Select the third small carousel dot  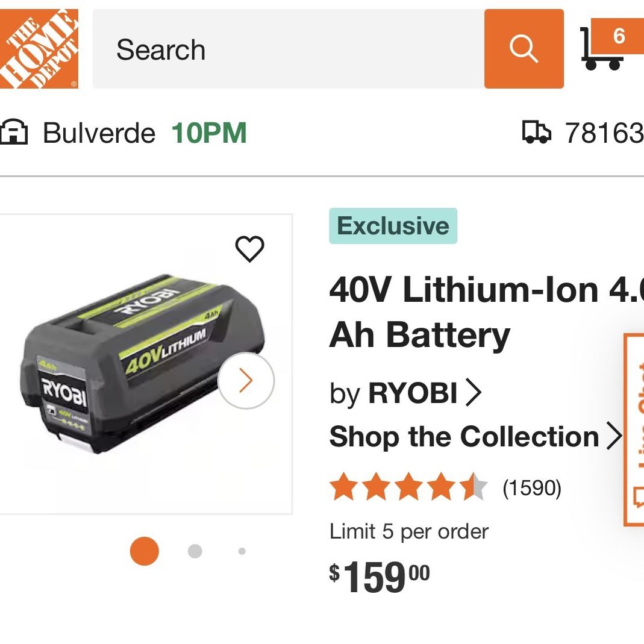click(x=242, y=551)
